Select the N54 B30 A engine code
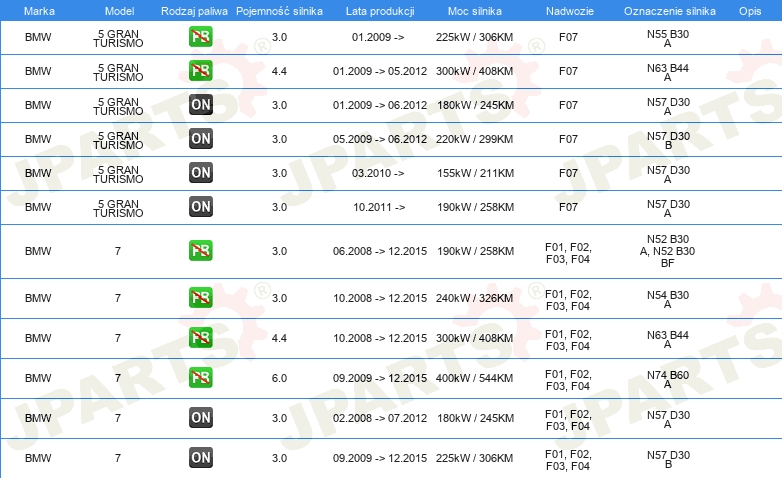This screenshot has height=478, width=782. point(668,299)
